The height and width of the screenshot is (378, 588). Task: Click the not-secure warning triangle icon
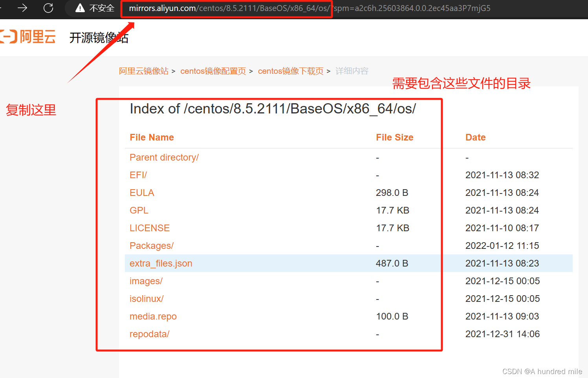[x=80, y=8]
